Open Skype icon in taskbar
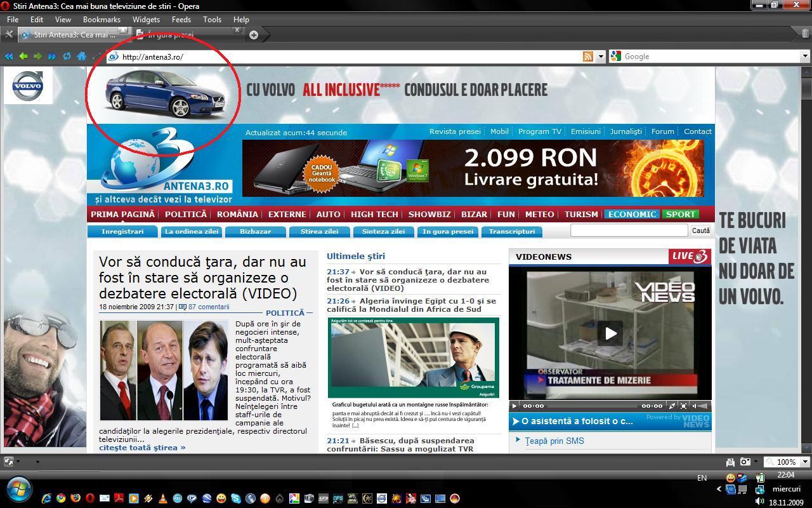The width and height of the screenshot is (812, 508). coord(236,498)
